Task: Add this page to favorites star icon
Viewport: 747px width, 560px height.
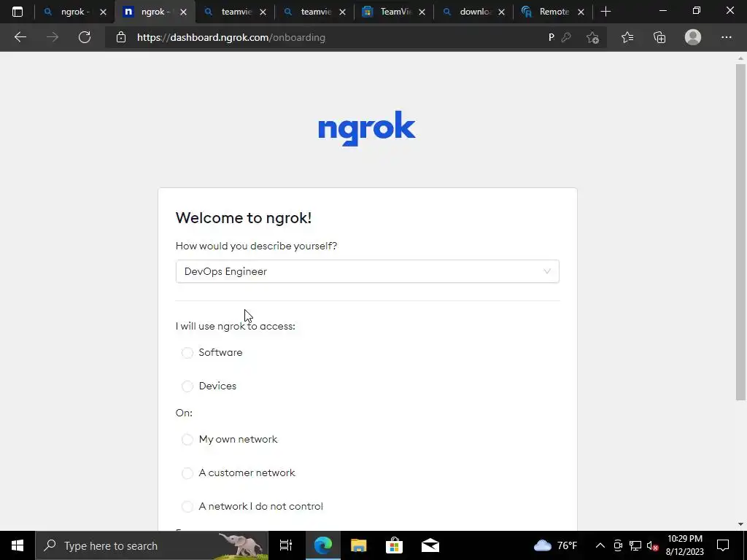Action: pyautogui.click(x=592, y=37)
